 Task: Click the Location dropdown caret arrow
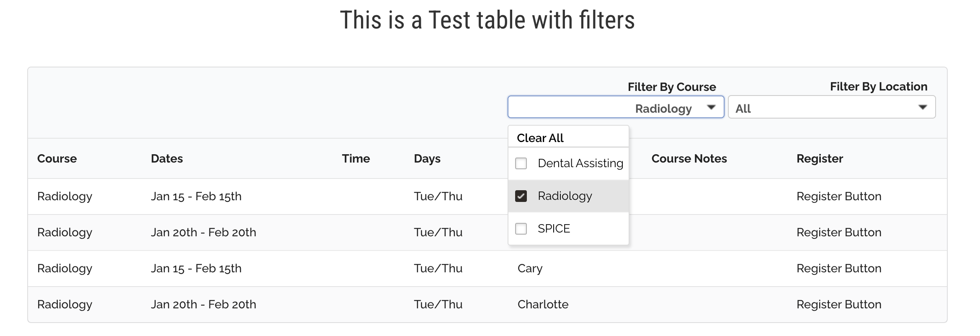(x=922, y=107)
